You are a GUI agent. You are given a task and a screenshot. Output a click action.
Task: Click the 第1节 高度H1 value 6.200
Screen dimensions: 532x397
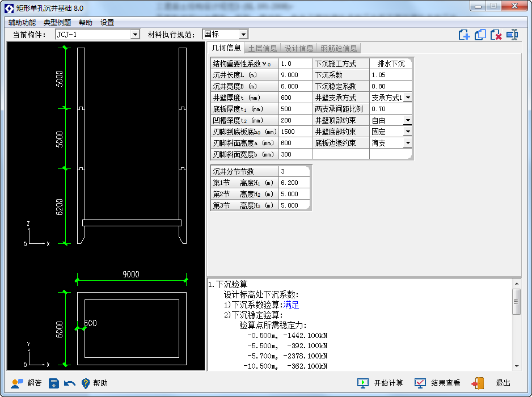pyautogui.click(x=294, y=183)
